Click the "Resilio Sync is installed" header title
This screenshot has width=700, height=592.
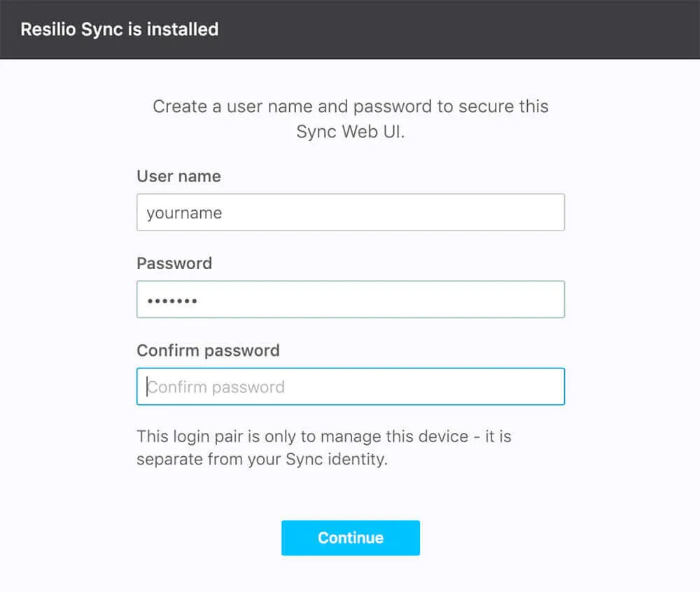coord(120,29)
